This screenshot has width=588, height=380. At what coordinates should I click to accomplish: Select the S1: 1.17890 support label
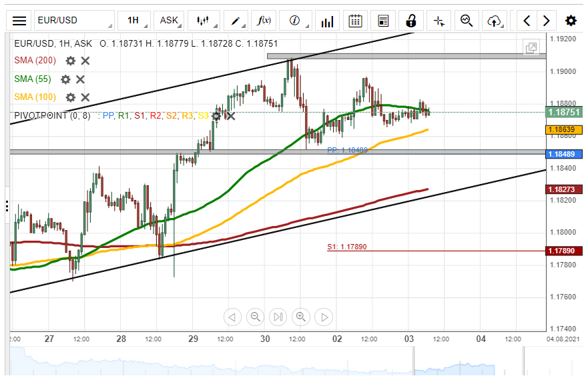[347, 247]
